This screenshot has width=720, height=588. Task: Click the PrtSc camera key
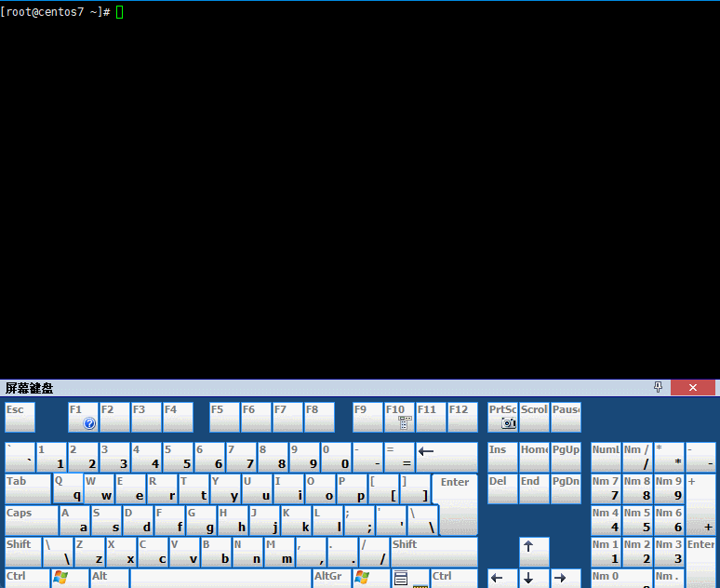tap(503, 417)
